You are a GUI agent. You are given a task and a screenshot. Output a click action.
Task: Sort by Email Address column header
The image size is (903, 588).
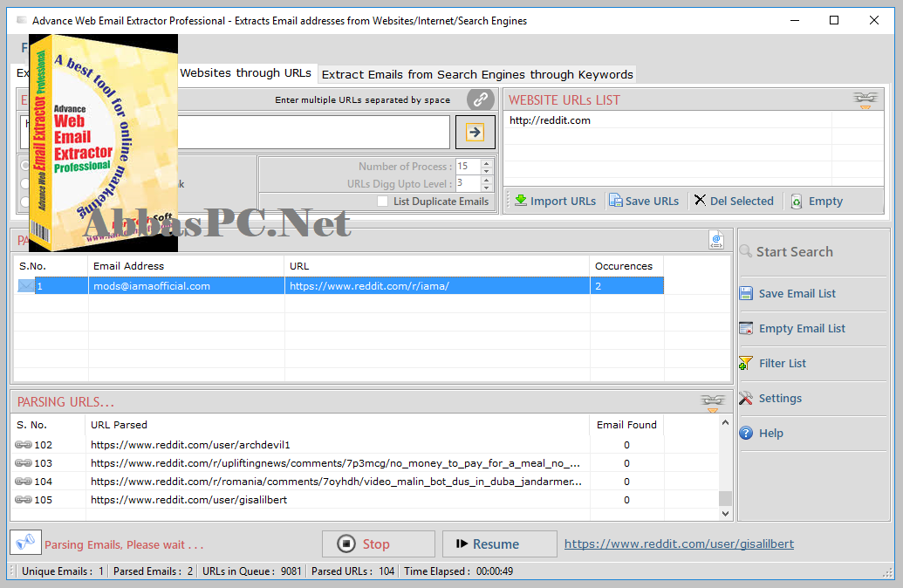click(186, 266)
